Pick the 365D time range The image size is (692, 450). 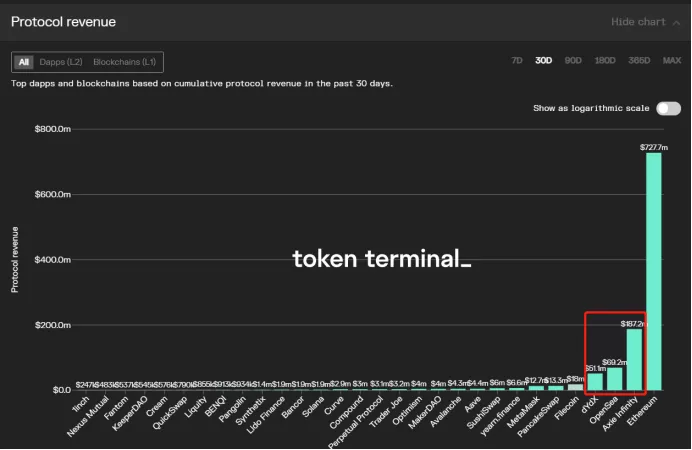(639, 60)
